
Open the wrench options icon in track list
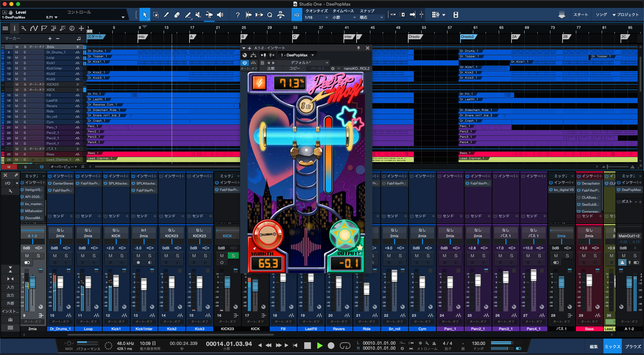pyautogui.click(x=23, y=29)
